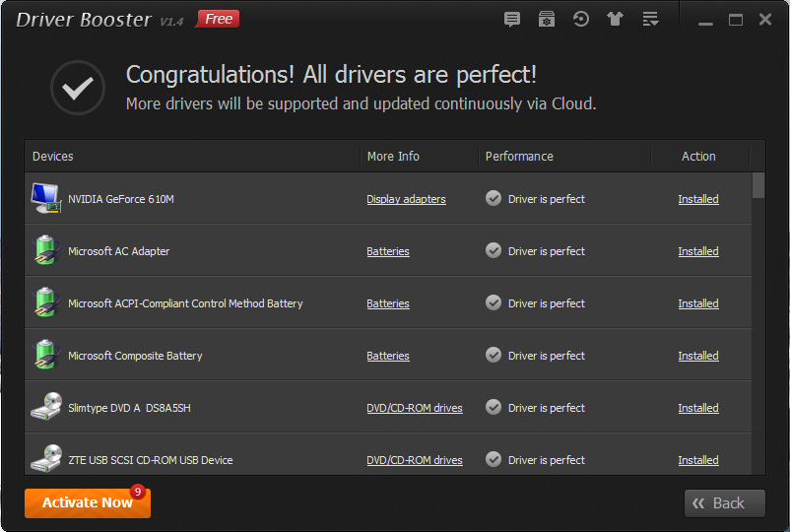Click the Microsoft AC Adapter battery icon

(x=46, y=250)
